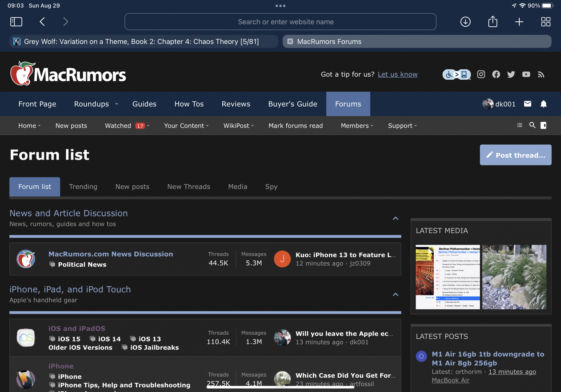Screen dimensions: 561x392
Task: Toggle the accessibility/width style switch
Action: click(457, 74)
